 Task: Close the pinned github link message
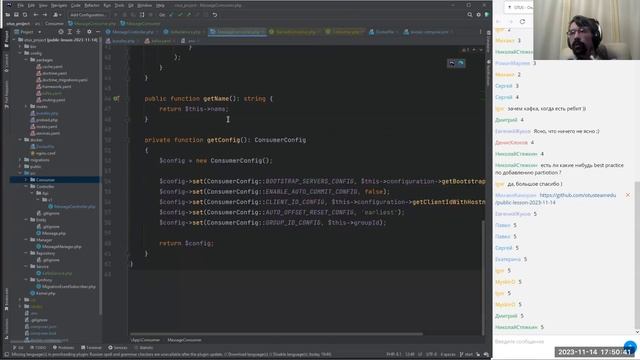click(x=628, y=195)
